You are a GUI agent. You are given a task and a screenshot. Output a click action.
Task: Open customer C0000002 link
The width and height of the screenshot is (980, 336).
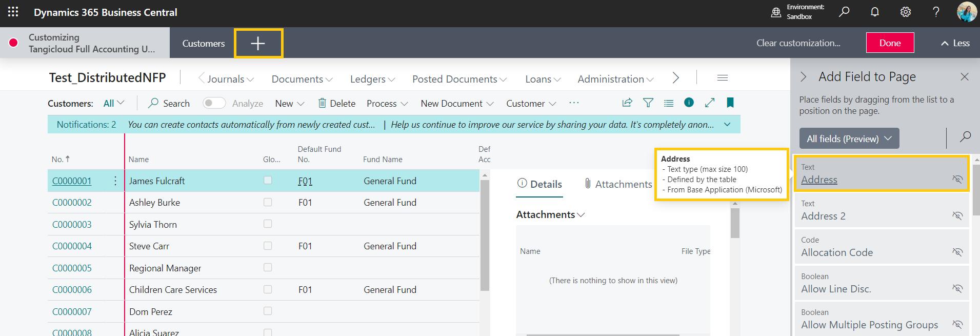pos(72,202)
